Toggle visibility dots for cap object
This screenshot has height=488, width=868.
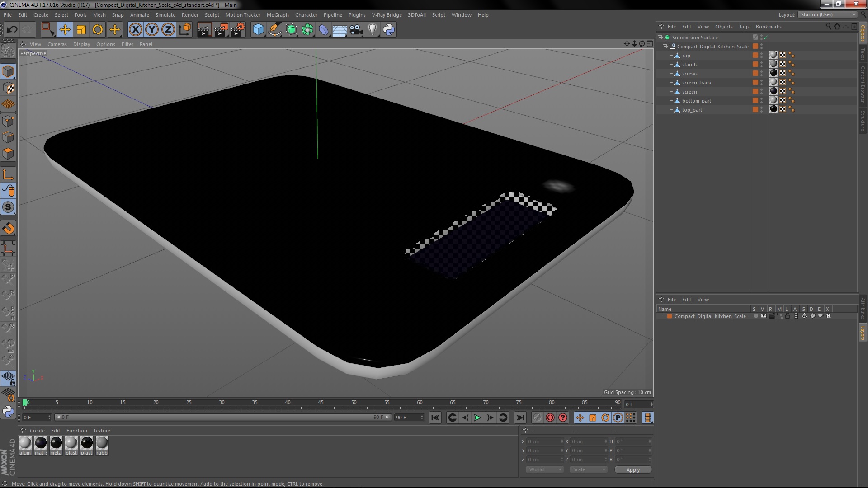click(761, 56)
